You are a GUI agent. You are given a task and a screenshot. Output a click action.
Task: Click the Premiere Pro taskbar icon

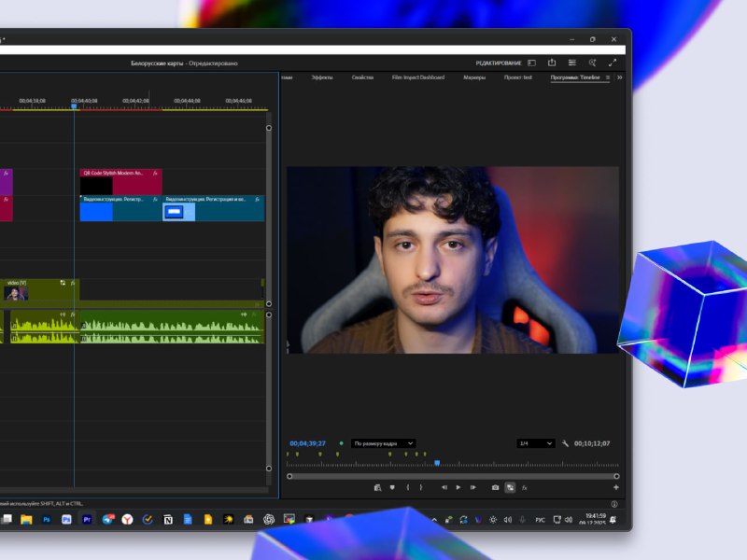tap(87, 520)
